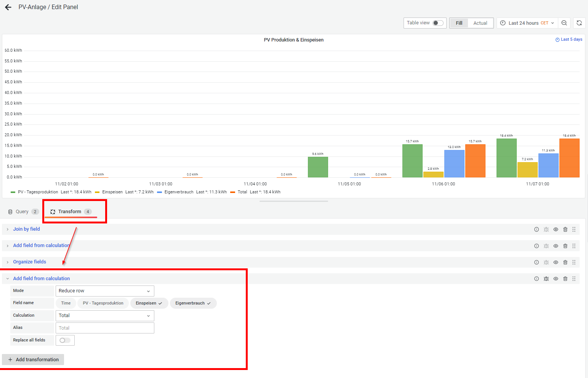The height and width of the screenshot is (378, 588).
Task: Click the 11/06 01:00 x-axis label
Action: click(443, 184)
